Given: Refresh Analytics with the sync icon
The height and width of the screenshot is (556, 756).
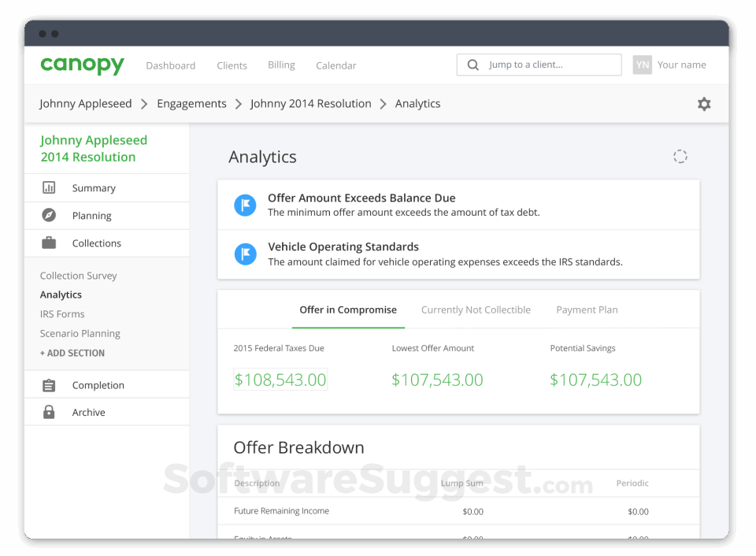Looking at the screenshot, I should (680, 156).
